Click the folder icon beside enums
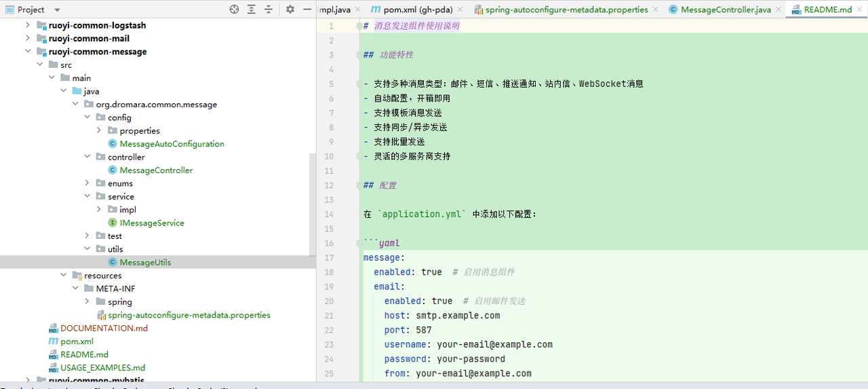This screenshot has height=389, width=868. [x=100, y=183]
